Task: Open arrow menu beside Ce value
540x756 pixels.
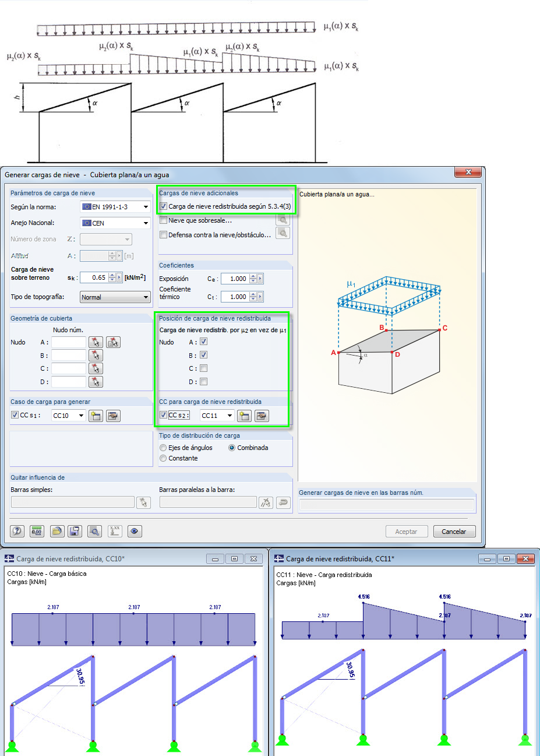Action: [x=260, y=279]
